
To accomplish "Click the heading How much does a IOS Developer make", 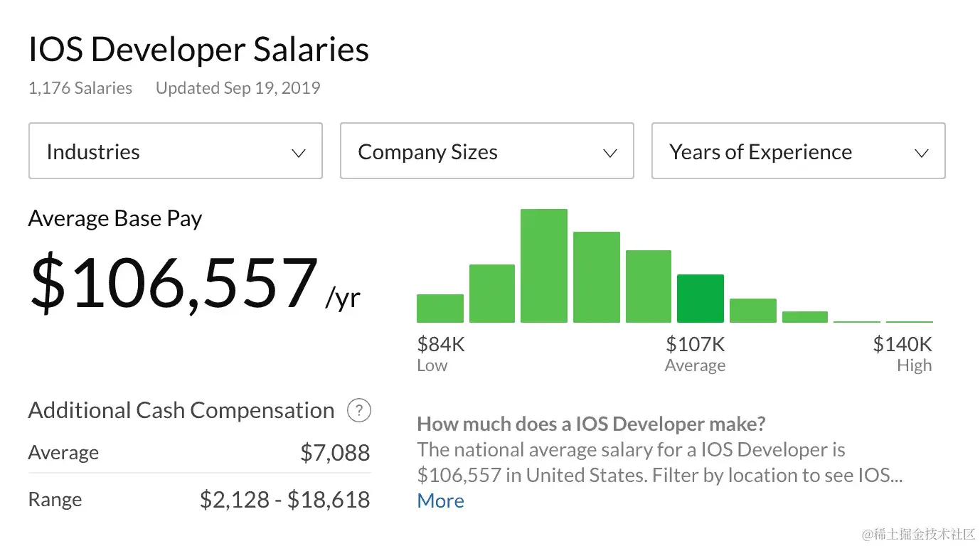I will coord(590,424).
